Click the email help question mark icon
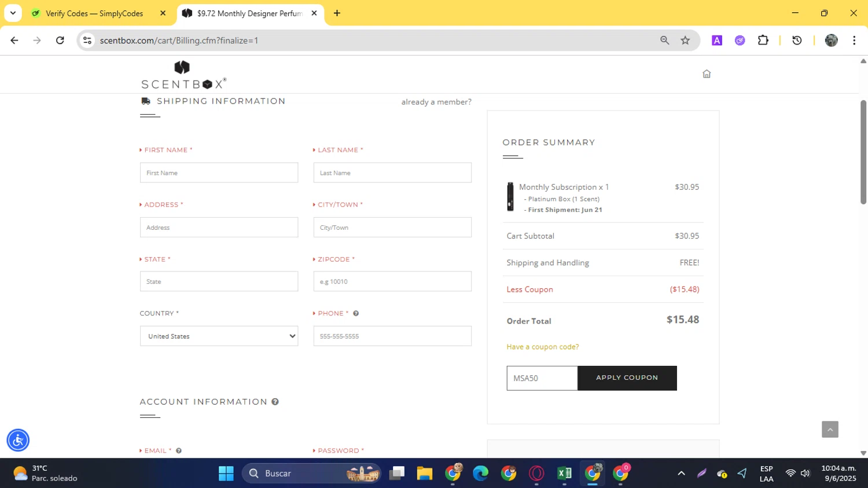The image size is (868, 488). (179, 451)
